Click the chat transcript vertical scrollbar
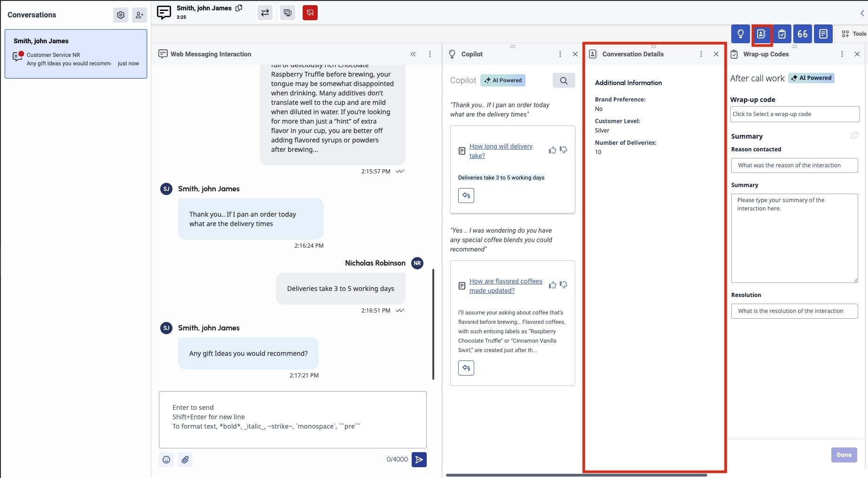The image size is (868, 478). (433, 324)
